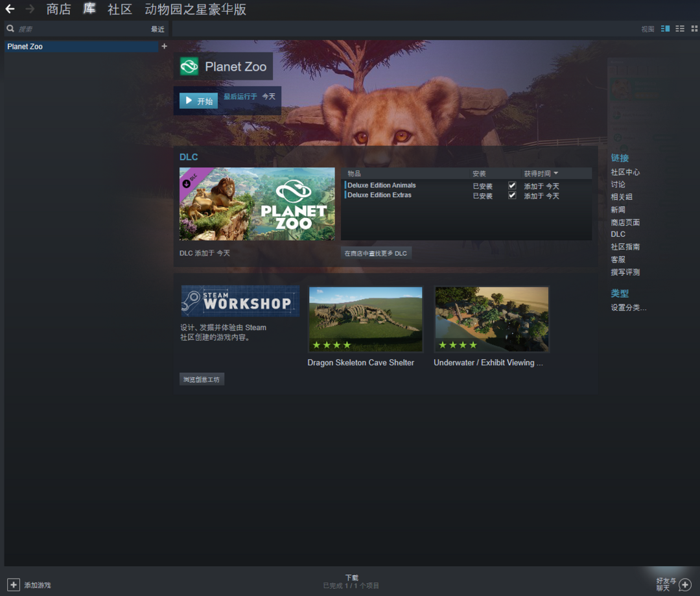Open friends and chat icon
This screenshot has height=596, width=700.
coord(684,585)
